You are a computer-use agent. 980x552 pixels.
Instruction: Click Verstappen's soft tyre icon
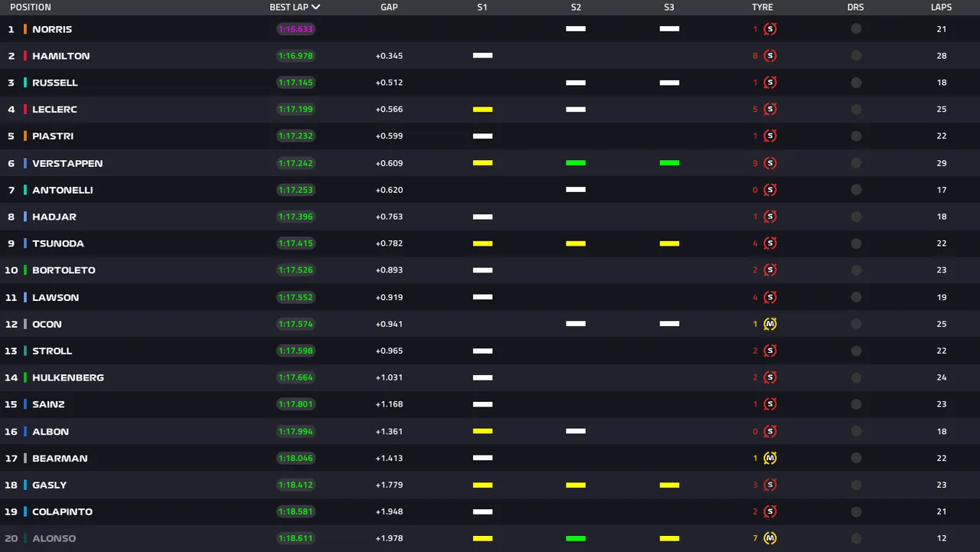[770, 163]
